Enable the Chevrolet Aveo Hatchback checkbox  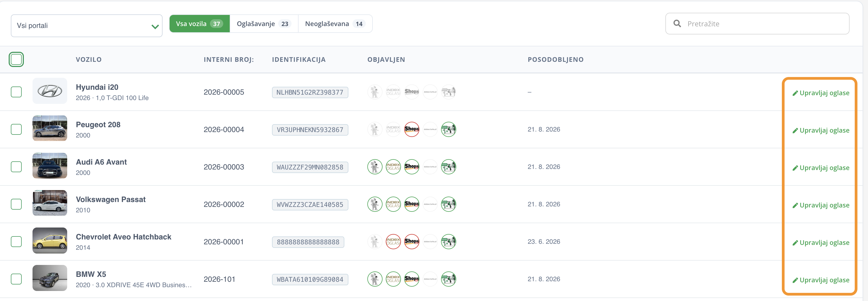[x=16, y=242]
